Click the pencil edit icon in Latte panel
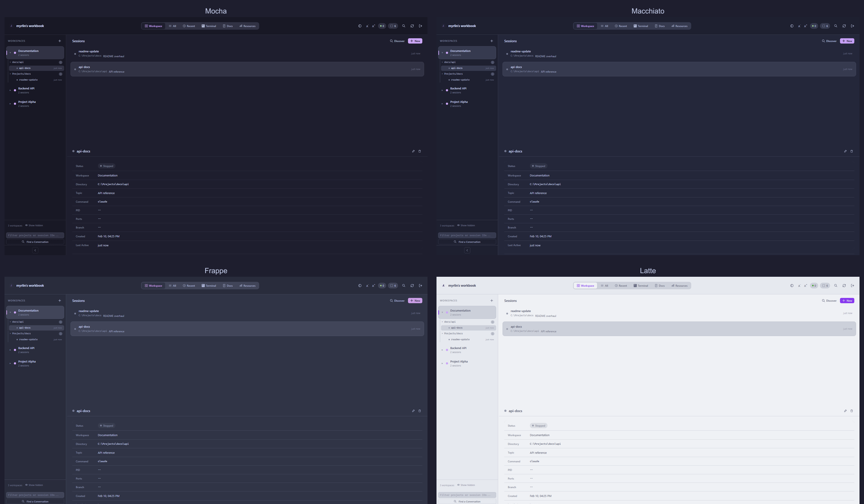Screen dimensions: 864x504 pos(845,411)
